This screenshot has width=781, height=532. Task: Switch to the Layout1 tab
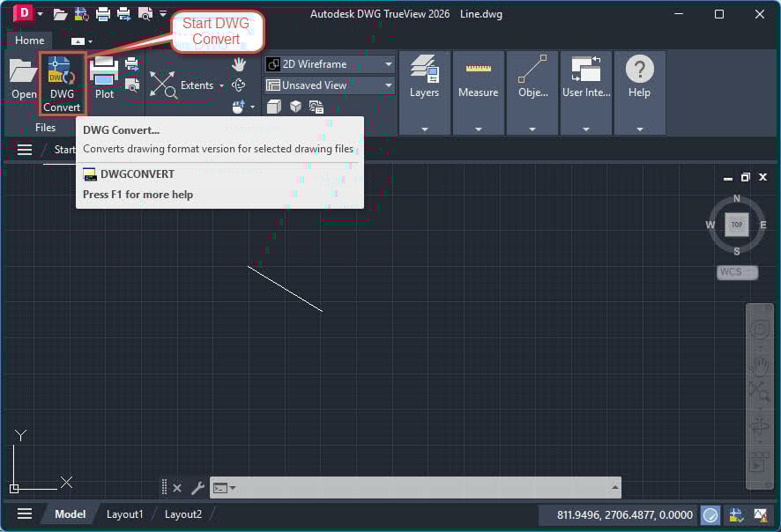tap(124, 514)
